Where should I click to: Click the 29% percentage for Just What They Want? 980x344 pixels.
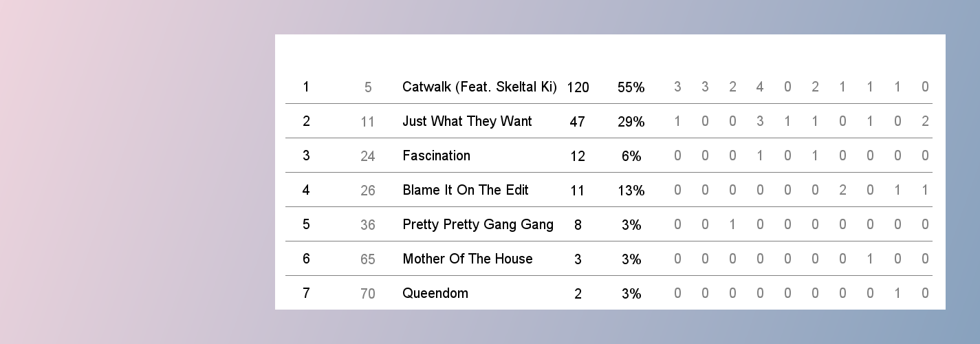(x=631, y=122)
